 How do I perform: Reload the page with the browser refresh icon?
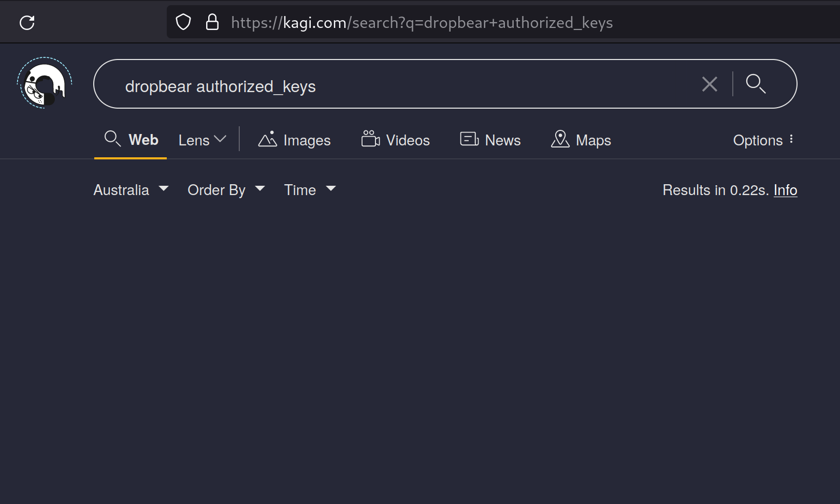[27, 23]
